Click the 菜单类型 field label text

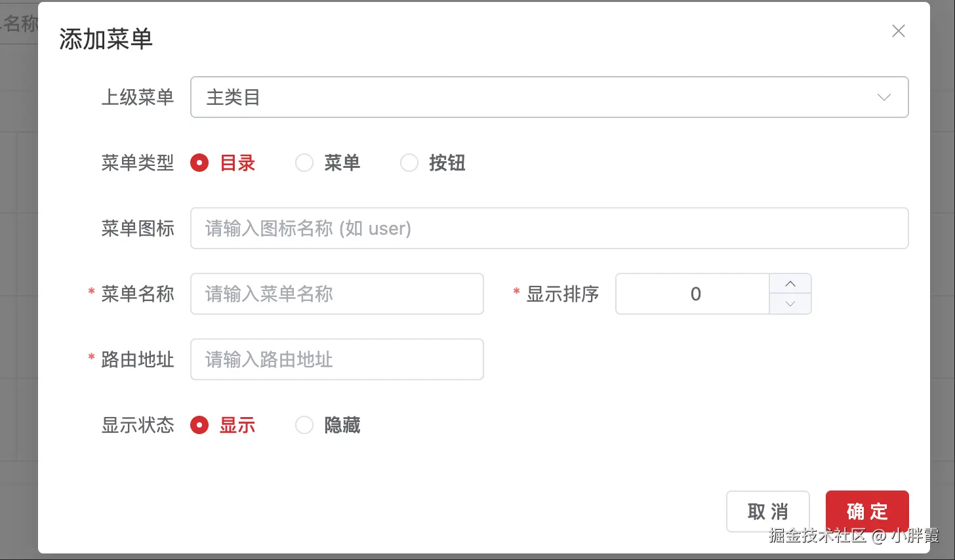137,163
